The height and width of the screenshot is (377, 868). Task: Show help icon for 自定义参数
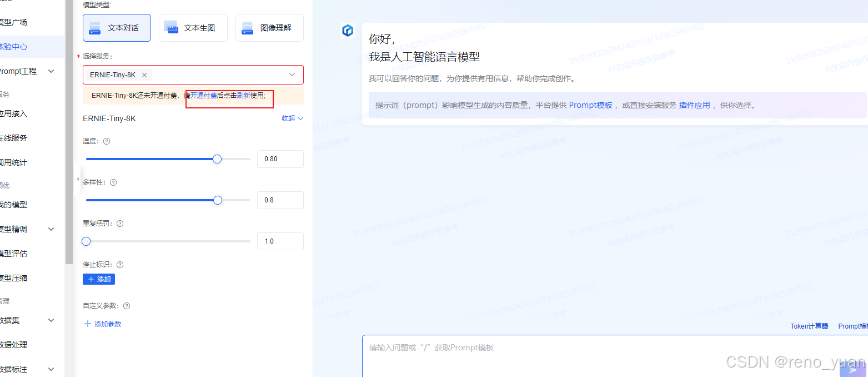pyautogui.click(x=127, y=306)
